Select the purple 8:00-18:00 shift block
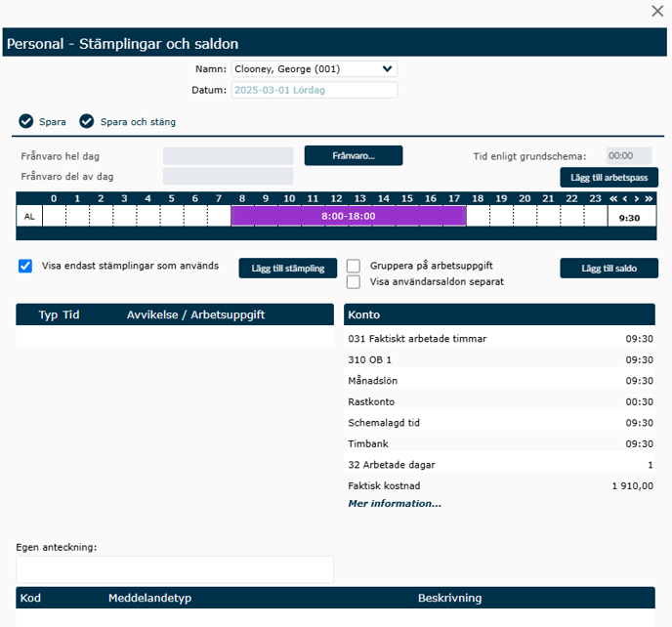Image resolution: width=672 pixels, height=627 pixels. 348,216
